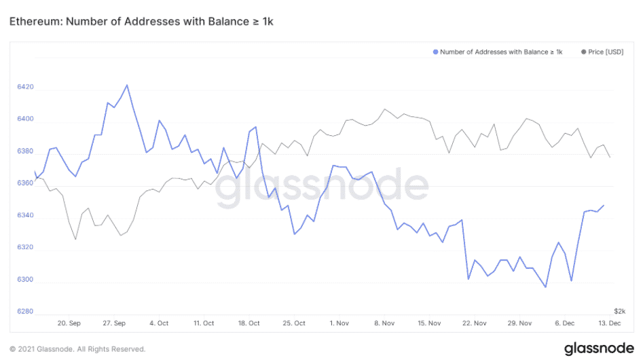Select the 1 Nov date axis label
643x364 pixels.
point(339,323)
